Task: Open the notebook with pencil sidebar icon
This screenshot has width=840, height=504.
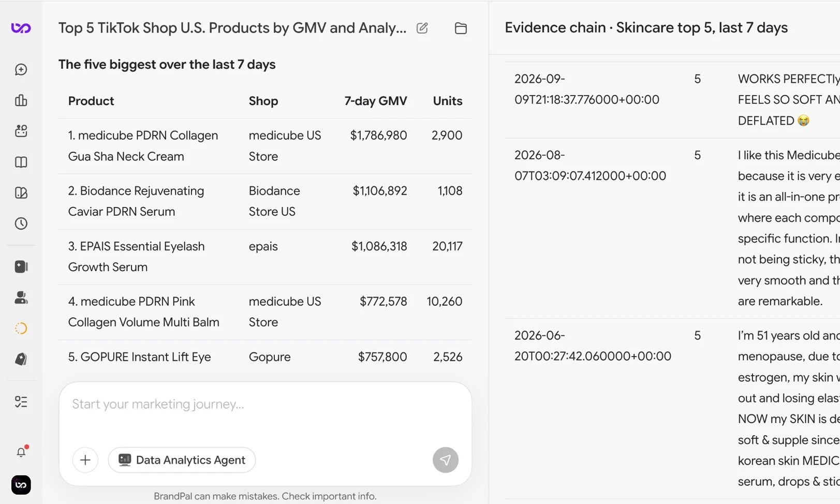Action: point(21,192)
